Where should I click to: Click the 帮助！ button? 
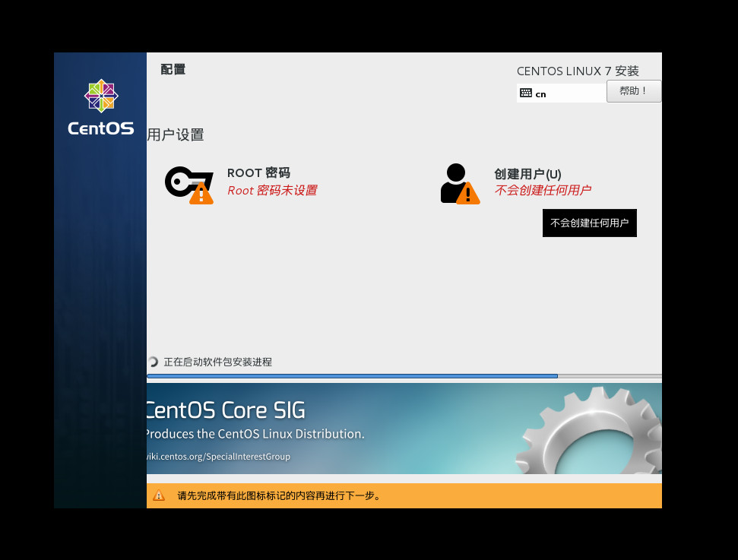click(633, 90)
